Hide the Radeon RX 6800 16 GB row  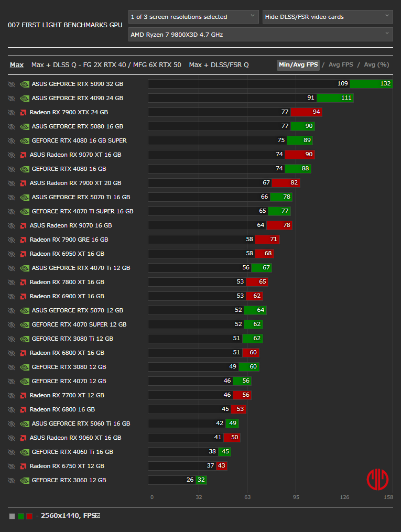pos(12,410)
